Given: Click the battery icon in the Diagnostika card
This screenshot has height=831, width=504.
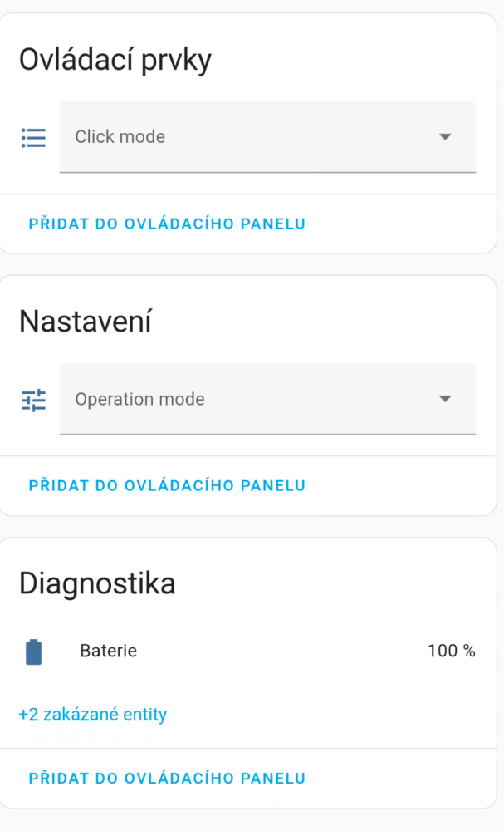Looking at the screenshot, I should pos(33,651).
